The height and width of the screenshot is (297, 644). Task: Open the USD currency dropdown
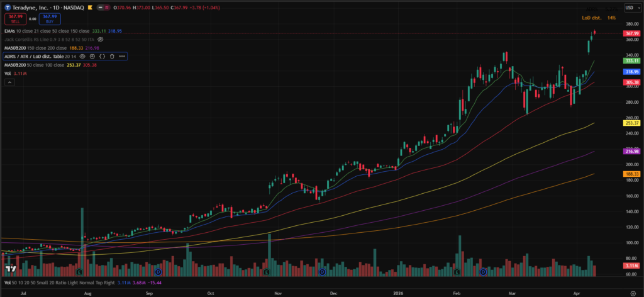pyautogui.click(x=630, y=7)
